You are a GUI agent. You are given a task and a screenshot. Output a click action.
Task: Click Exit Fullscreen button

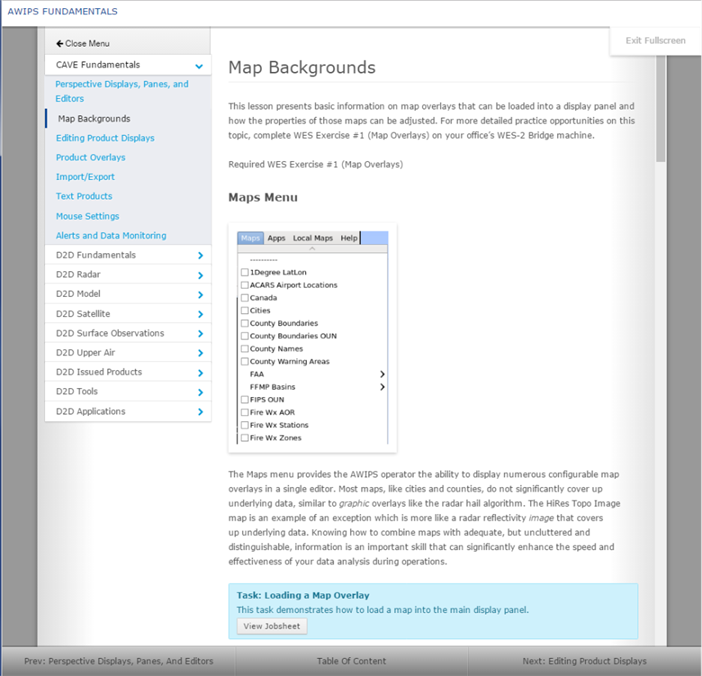[655, 41]
